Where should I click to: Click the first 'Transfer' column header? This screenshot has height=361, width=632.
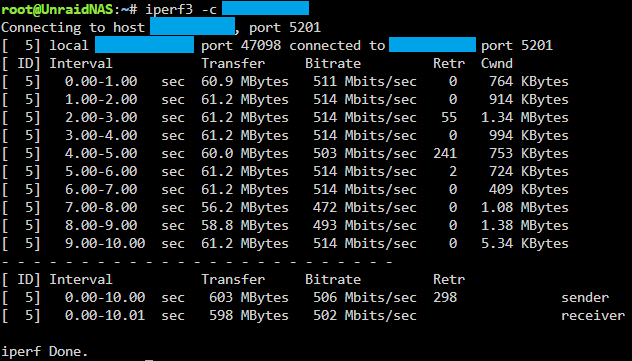233,64
